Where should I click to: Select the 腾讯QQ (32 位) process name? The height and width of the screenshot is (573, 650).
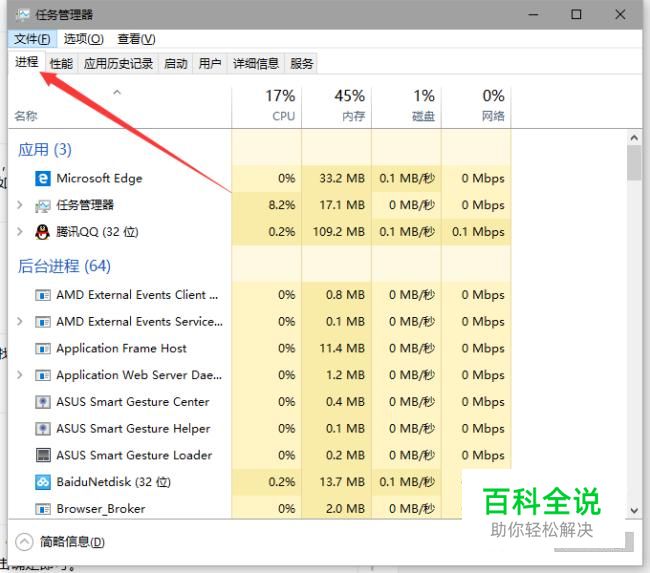pyautogui.click(x=97, y=232)
